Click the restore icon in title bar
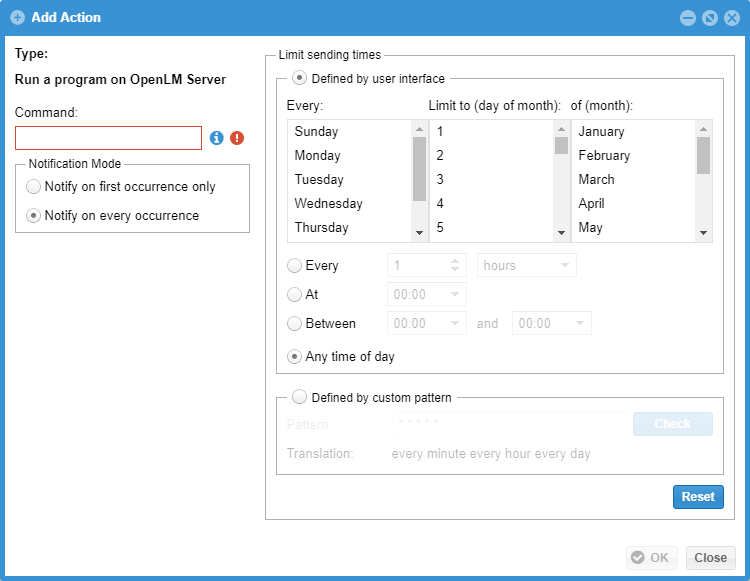This screenshot has width=750, height=581. [x=709, y=18]
